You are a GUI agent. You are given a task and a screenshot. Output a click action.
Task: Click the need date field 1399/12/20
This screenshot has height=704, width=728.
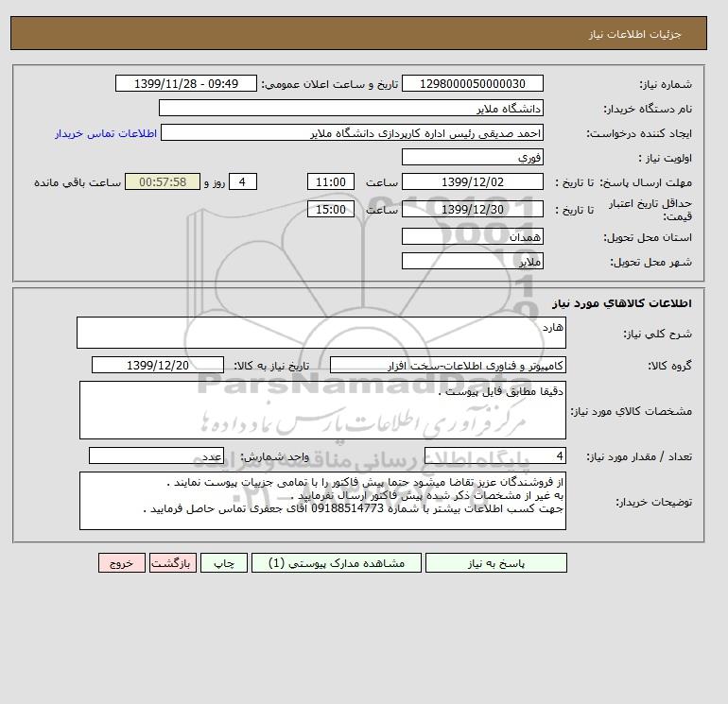pyautogui.click(x=158, y=365)
